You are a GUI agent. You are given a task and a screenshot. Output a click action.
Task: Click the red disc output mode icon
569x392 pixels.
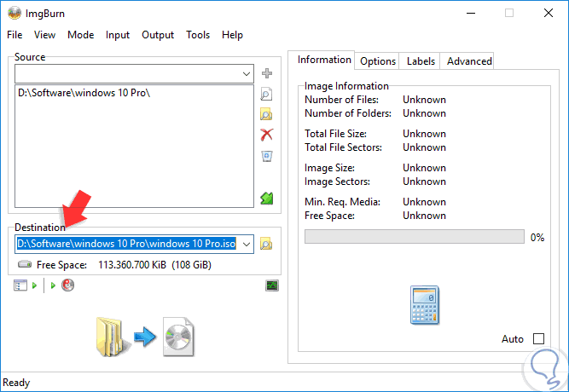tap(67, 285)
